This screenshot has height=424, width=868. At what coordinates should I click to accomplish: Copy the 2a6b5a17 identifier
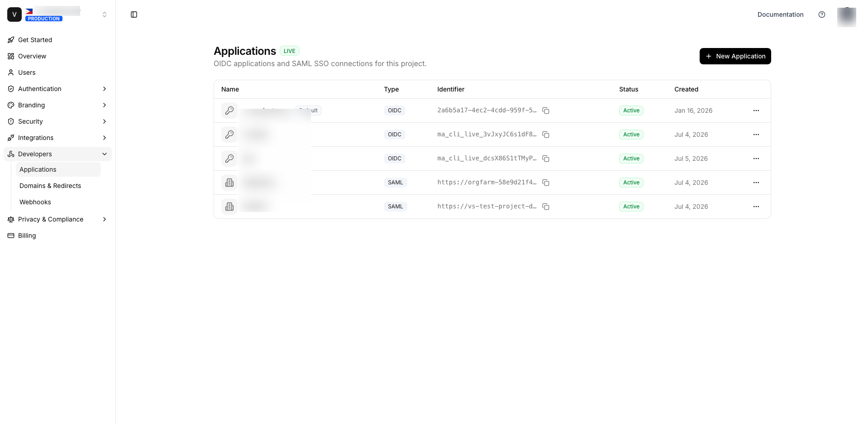[546, 111]
